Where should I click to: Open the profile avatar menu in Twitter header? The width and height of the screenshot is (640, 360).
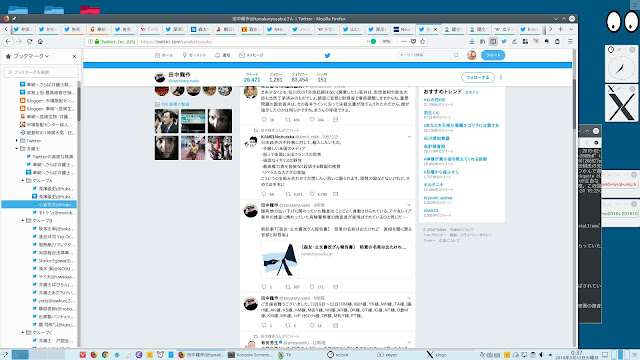(471, 55)
